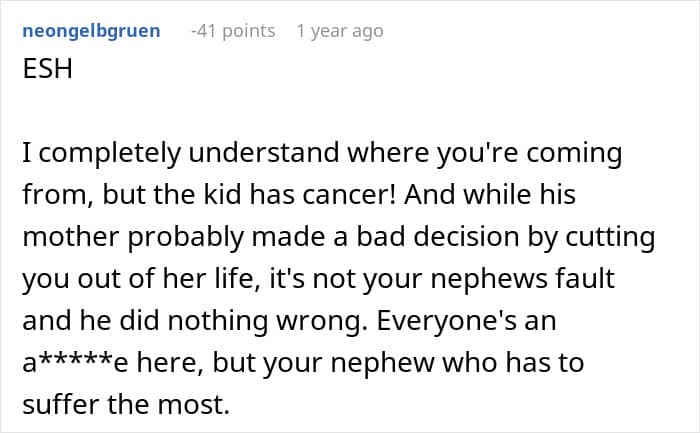Click the "1 year ago" timestamp
The width and height of the screenshot is (700, 433).
point(339,31)
